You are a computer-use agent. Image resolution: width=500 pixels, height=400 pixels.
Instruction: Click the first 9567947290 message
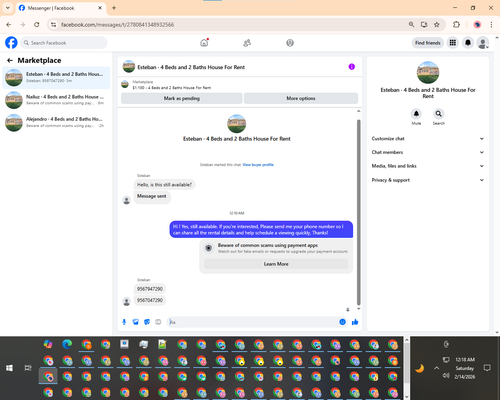150,289
